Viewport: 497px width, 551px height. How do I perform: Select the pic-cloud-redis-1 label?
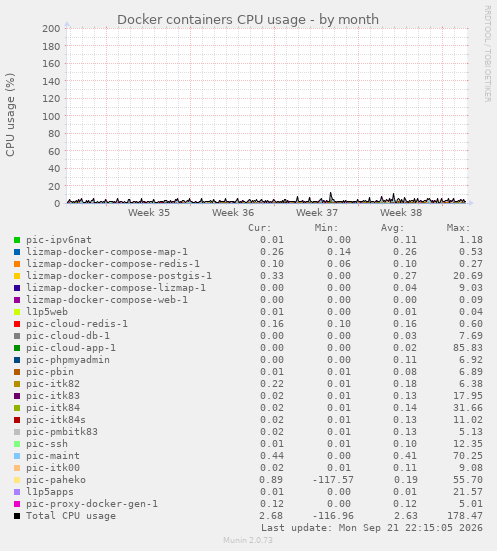[x=77, y=324]
